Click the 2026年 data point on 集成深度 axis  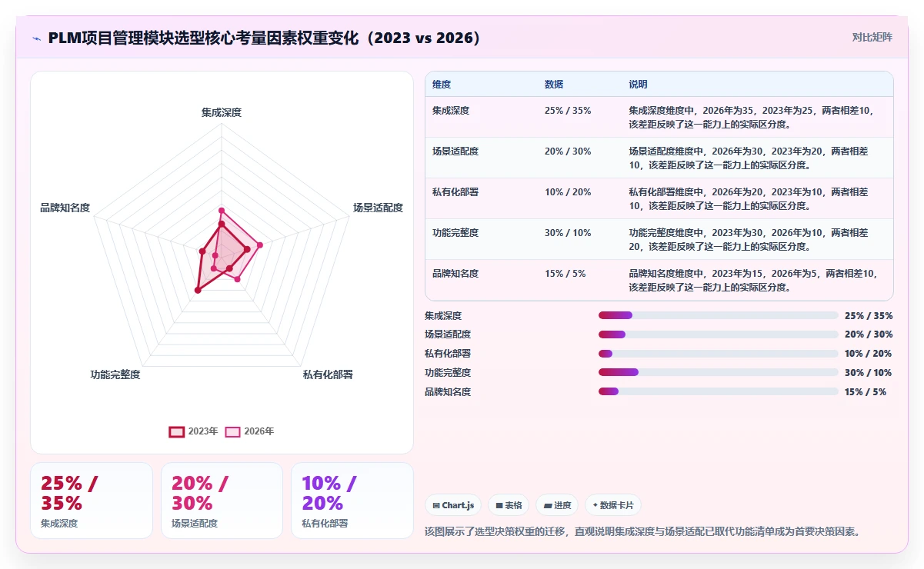pos(222,210)
